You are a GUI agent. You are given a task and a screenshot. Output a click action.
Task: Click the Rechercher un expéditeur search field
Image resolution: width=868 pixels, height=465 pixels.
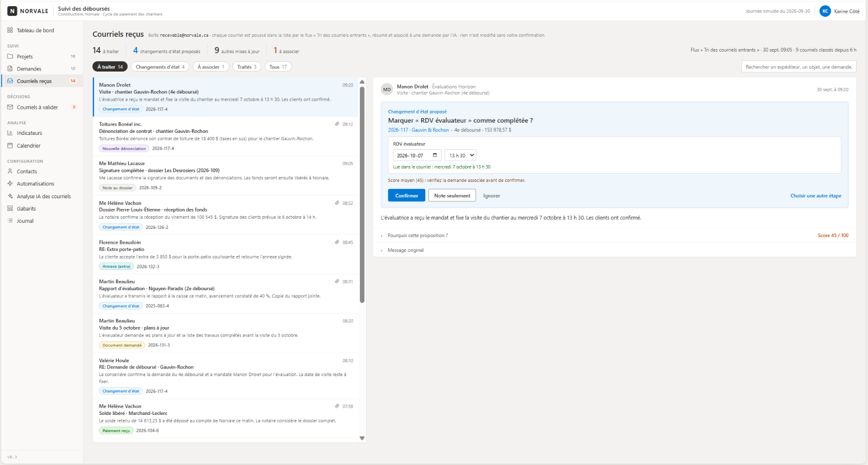tap(798, 67)
